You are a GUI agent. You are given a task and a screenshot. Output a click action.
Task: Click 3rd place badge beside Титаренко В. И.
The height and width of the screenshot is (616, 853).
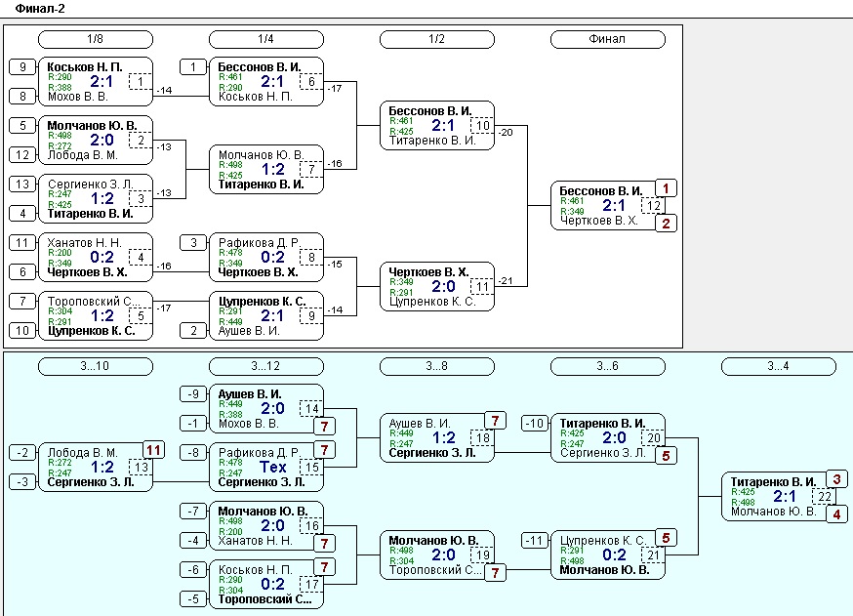click(836, 479)
